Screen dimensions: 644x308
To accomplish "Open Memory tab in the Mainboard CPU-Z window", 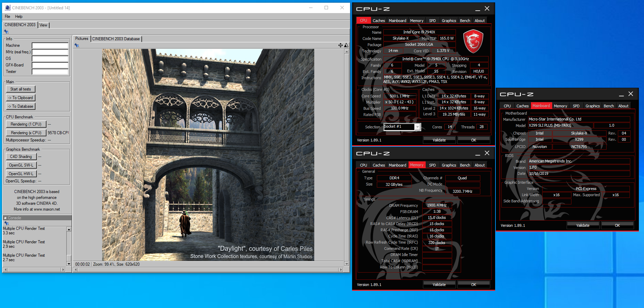I will (x=560, y=106).
